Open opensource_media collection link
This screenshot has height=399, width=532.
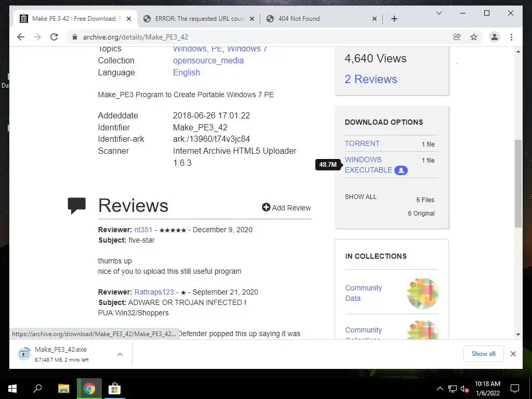click(x=208, y=60)
